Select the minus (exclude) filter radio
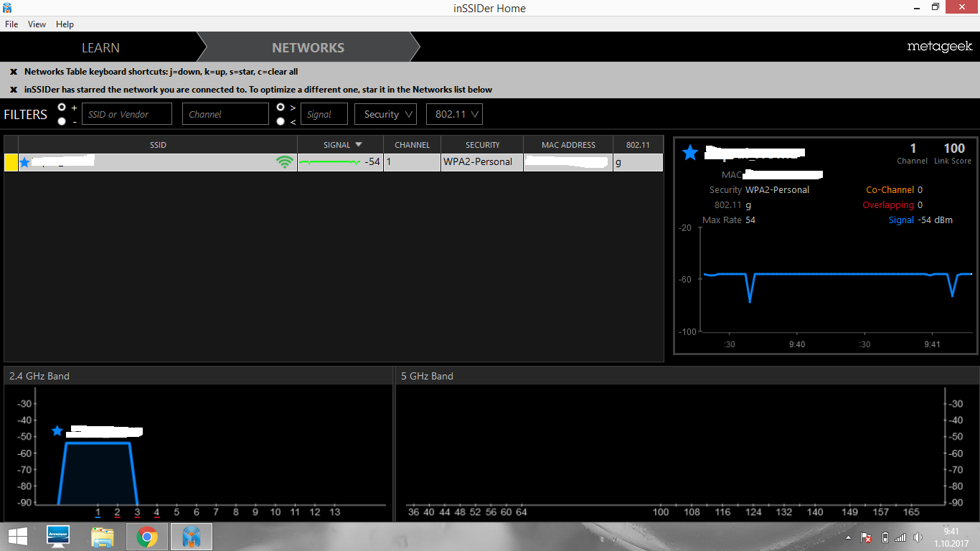The image size is (980, 551). point(62,121)
